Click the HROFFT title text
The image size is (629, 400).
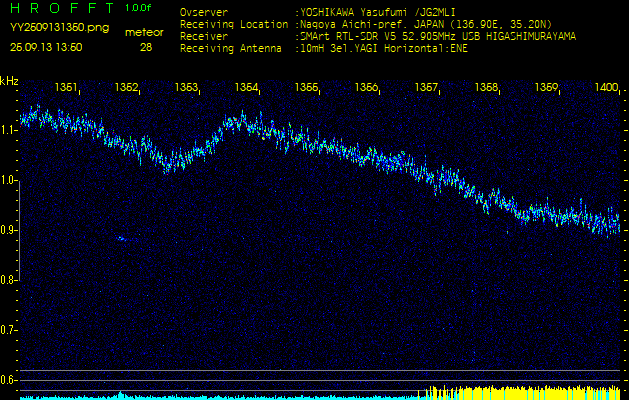coord(58,8)
